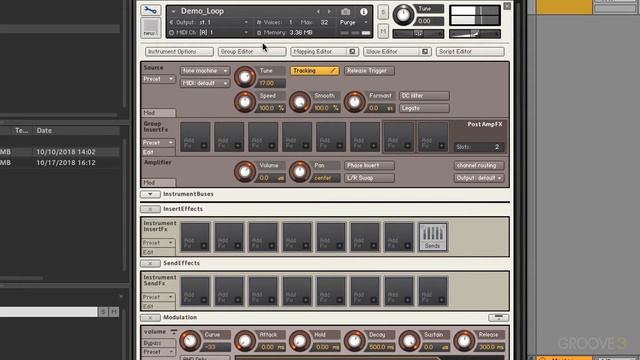
Task: Click the envelope Attack knob
Action: 244,340
